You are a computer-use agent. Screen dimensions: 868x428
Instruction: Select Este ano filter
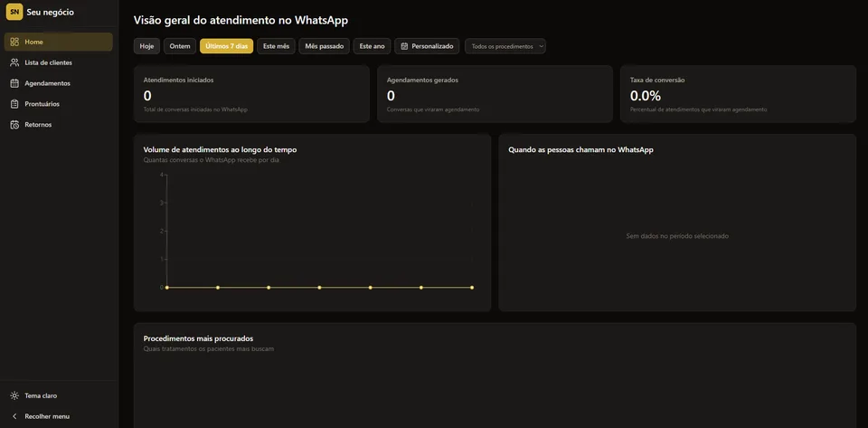(x=372, y=46)
